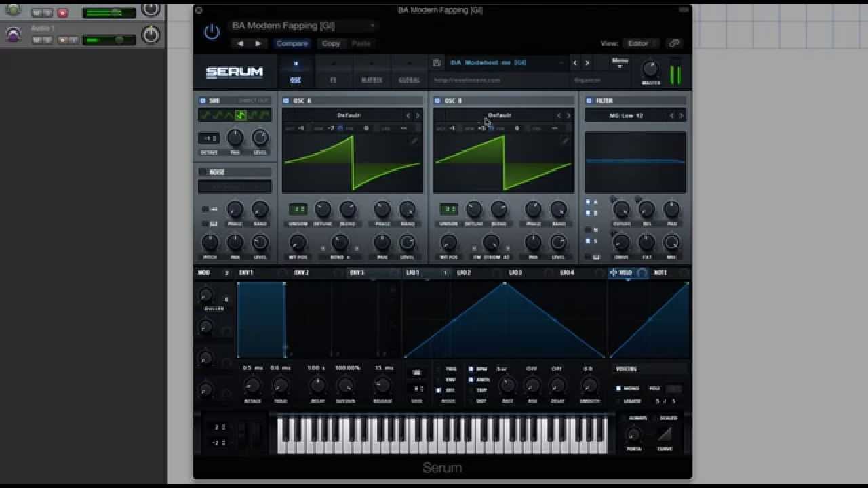Click the previous preset arrow in plug-in header

point(240,43)
